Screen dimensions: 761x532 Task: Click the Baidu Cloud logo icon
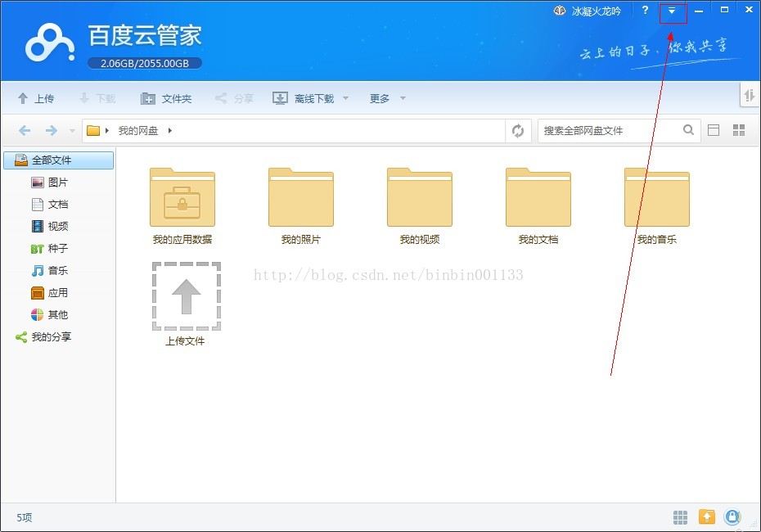[50, 43]
